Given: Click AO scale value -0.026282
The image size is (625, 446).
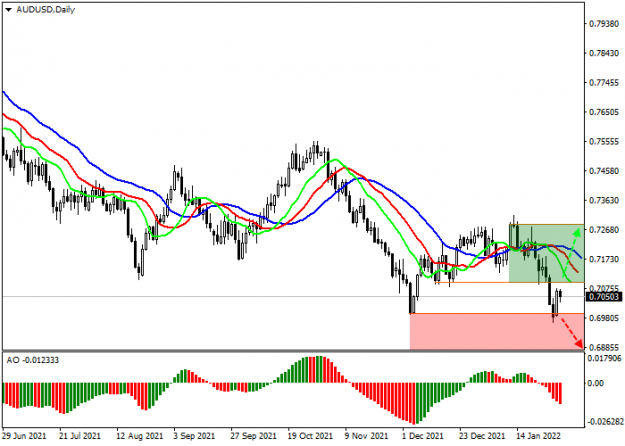Looking at the screenshot, I should point(605,422).
